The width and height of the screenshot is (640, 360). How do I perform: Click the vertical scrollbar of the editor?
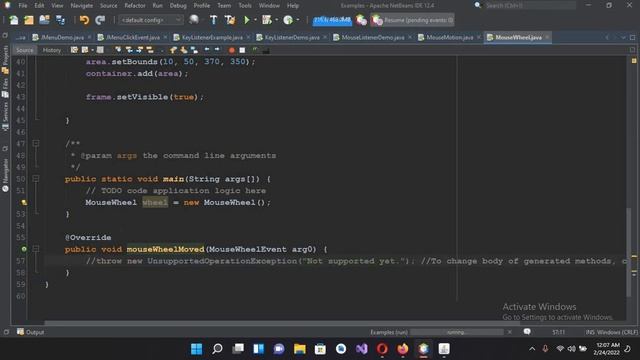click(x=629, y=252)
